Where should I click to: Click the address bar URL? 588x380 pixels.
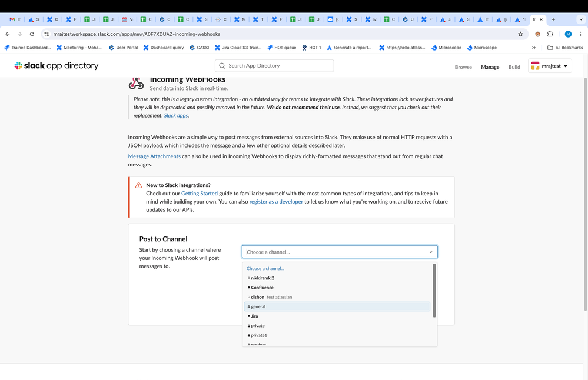[137, 34]
